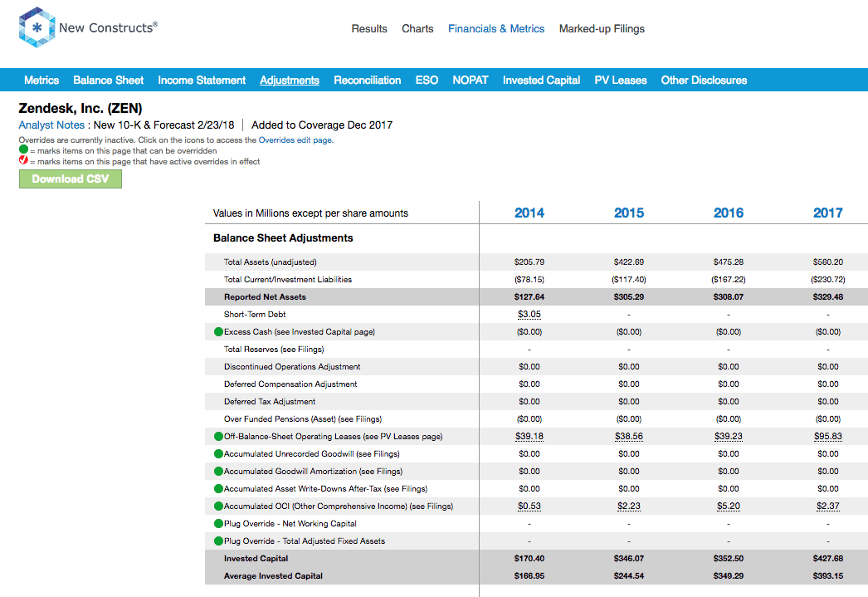The width and height of the screenshot is (868, 597).
Task: Click green dot beside Accumulated OCI row
Action: click(x=219, y=506)
